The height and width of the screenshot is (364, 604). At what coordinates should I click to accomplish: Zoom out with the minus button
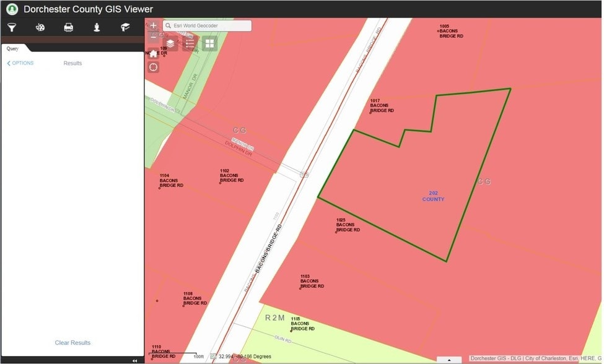click(x=153, y=37)
